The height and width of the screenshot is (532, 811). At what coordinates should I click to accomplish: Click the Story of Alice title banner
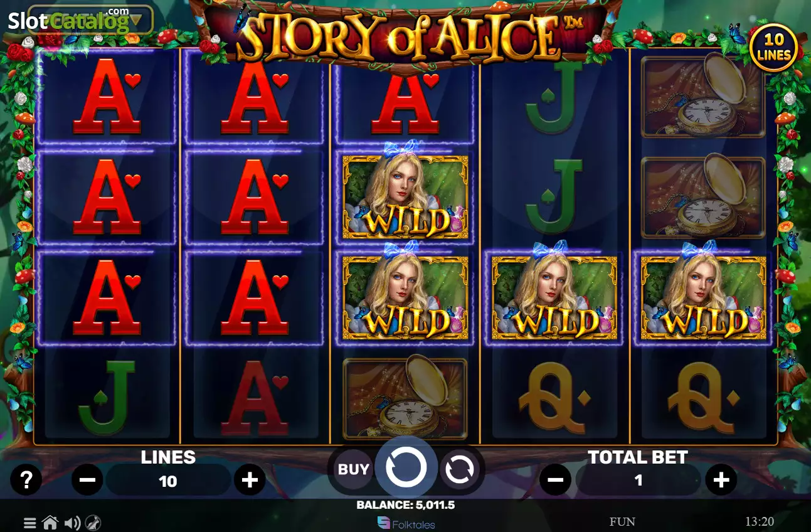click(406, 36)
